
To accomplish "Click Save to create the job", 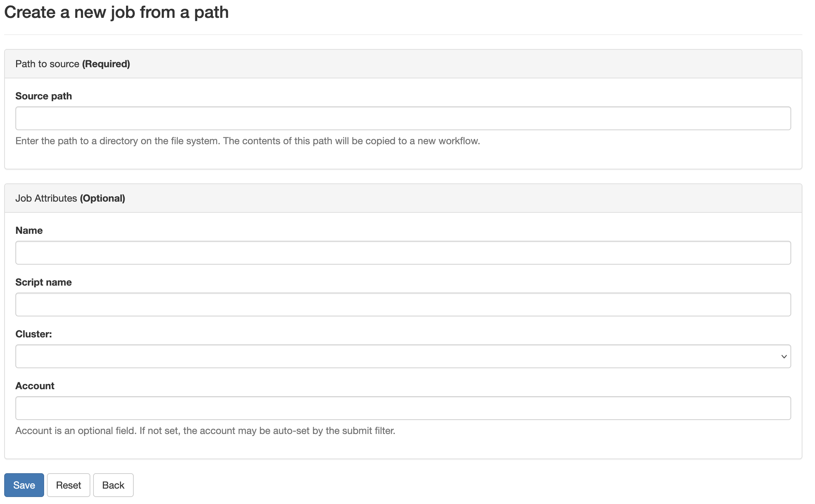I will point(24,485).
